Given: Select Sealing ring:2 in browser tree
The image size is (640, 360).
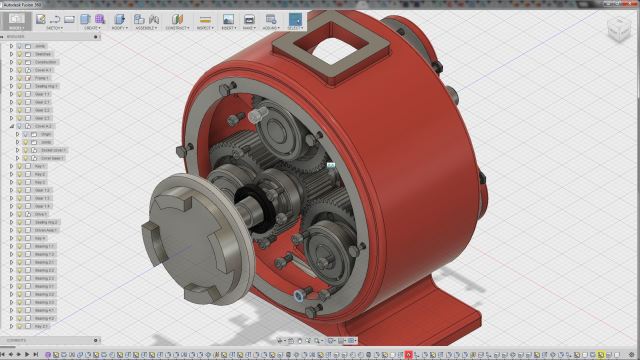Looking at the screenshot, I should [x=46, y=222].
